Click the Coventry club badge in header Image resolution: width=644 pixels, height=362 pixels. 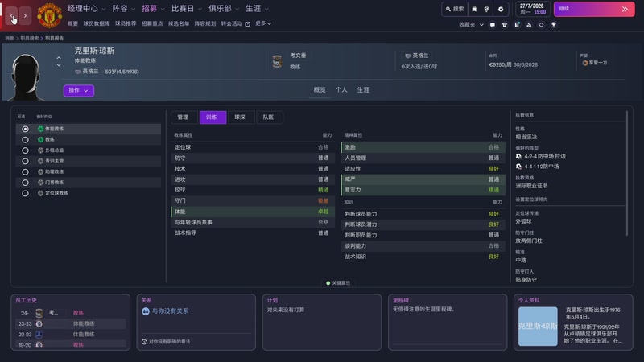[277, 61]
